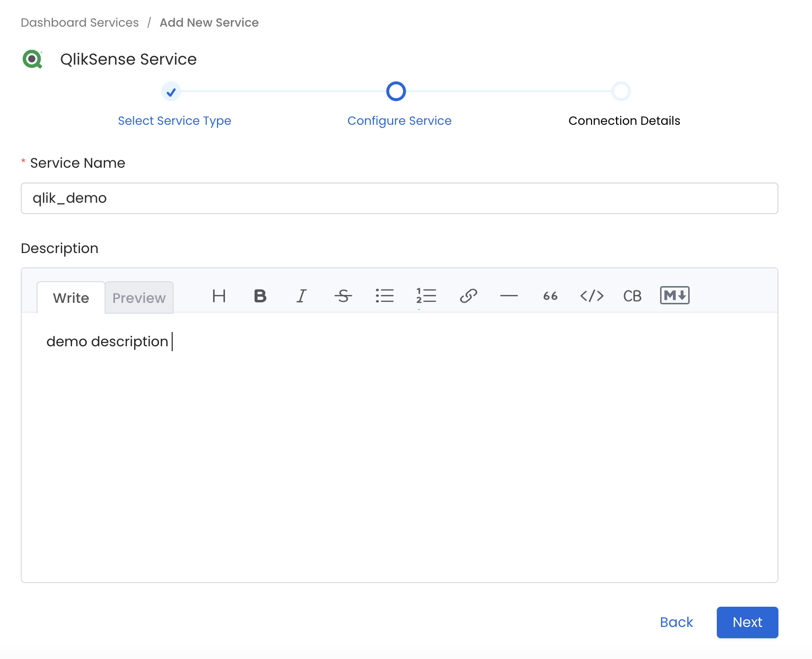This screenshot has width=812, height=659.
Task: Focus the Service Name input field
Action: pyautogui.click(x=399, y=198)
